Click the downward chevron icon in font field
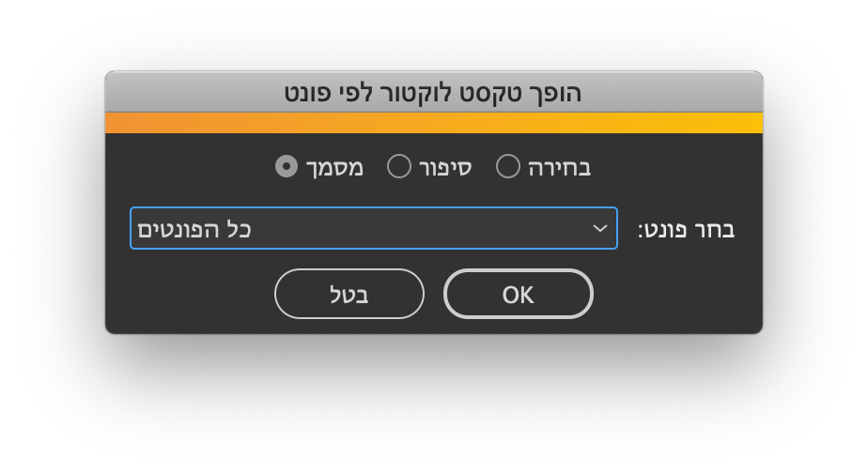The image size is (868, 473). (600, 228)
